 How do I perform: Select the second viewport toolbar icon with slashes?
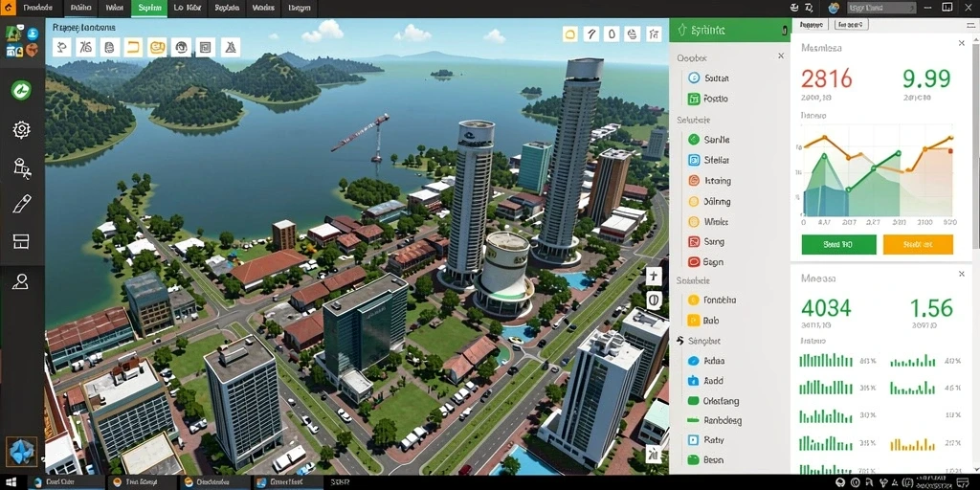[85, 47]
